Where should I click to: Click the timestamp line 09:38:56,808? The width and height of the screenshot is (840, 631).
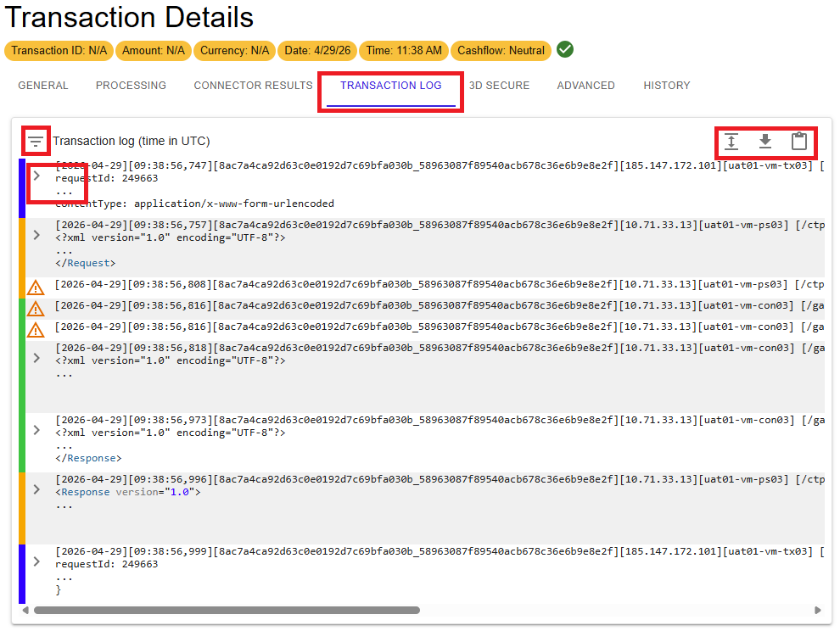point(440,284)
